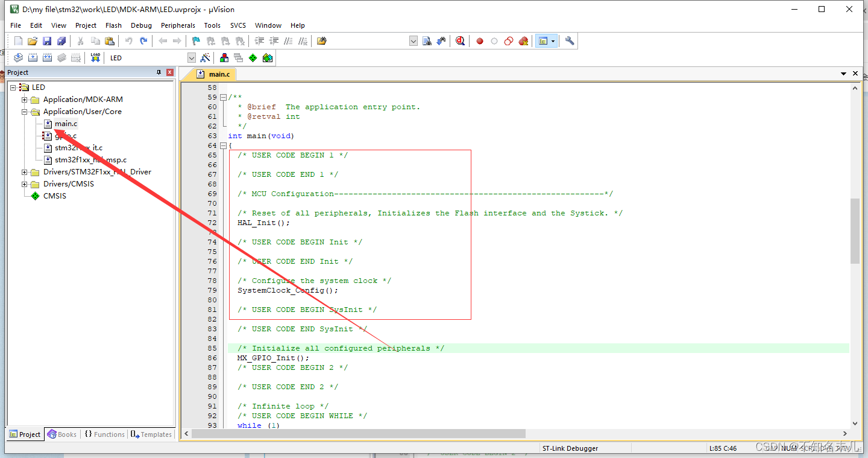The width and height of the screenshot is (868, 458).
Task: Click the MX_GPIO_Init(); code line
Action: 273,358
